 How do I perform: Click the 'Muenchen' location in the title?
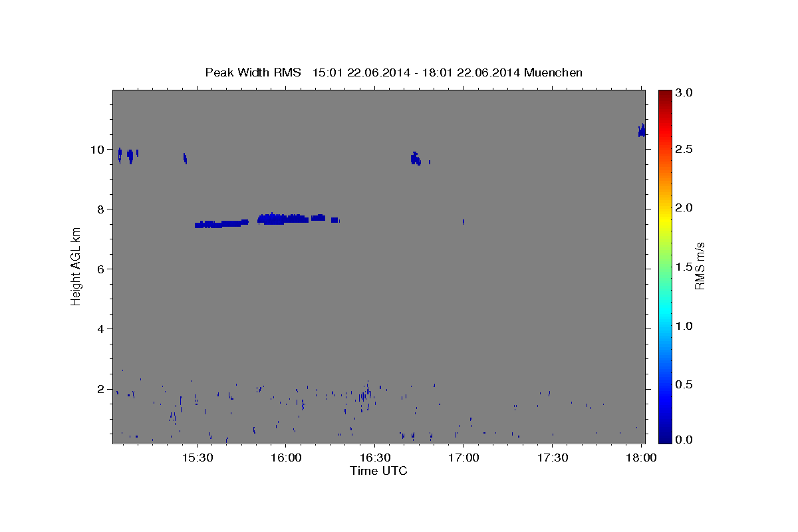click(553, 72)
